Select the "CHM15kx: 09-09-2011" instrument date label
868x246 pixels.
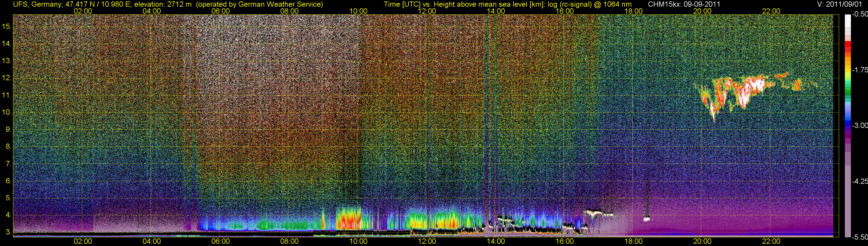pyautogui.click(x=684, y=4)
